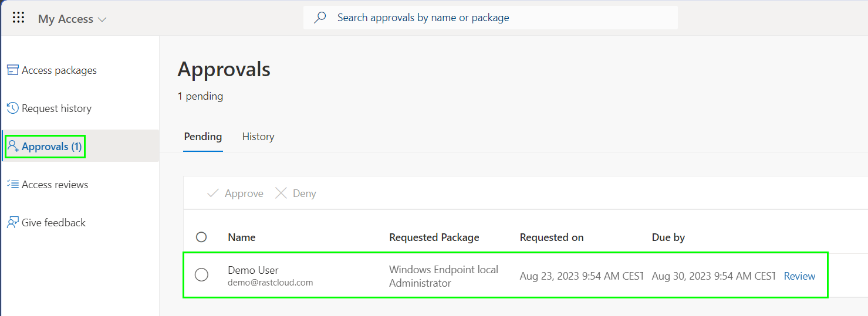Click the Demo User name
This screenshot has height=316, width=868.
tap(253, 270)
